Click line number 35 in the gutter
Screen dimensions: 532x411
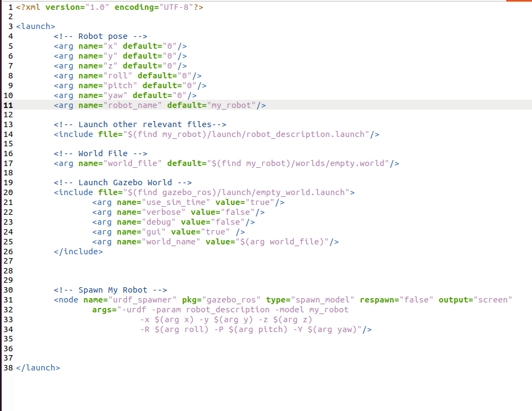click(8, 339)
